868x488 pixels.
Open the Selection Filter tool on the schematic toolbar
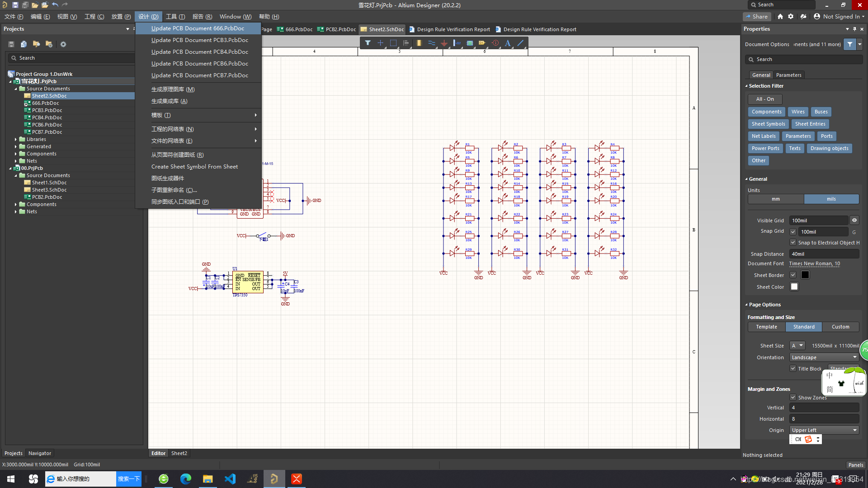coord(368,43)
